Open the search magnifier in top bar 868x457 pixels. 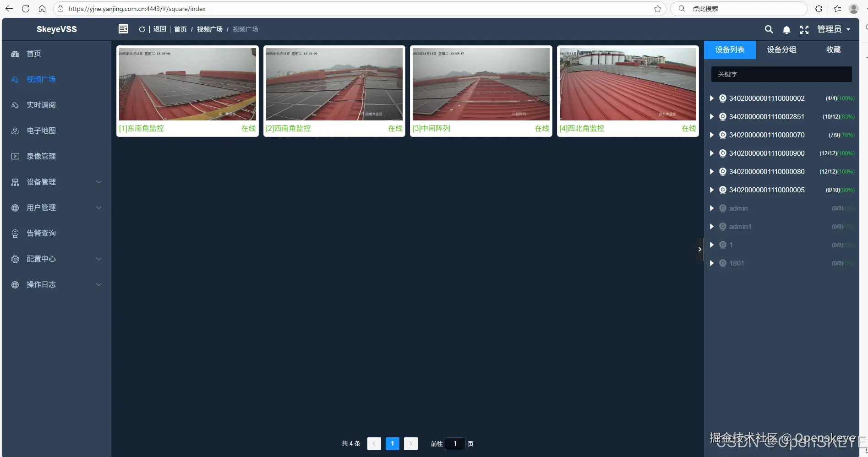[769, 29]
